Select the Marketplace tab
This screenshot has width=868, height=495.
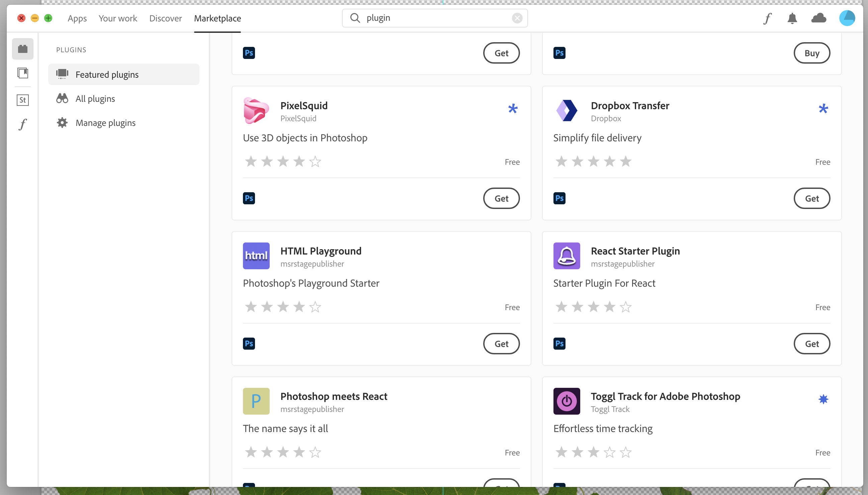pos(218,18)
